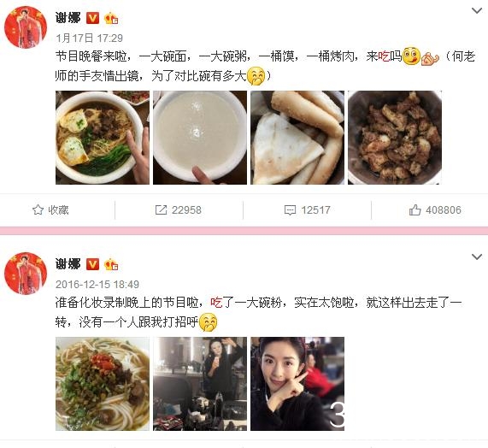Click the crown membership badge in first post
488x448 pixels.
coord(111,18)
